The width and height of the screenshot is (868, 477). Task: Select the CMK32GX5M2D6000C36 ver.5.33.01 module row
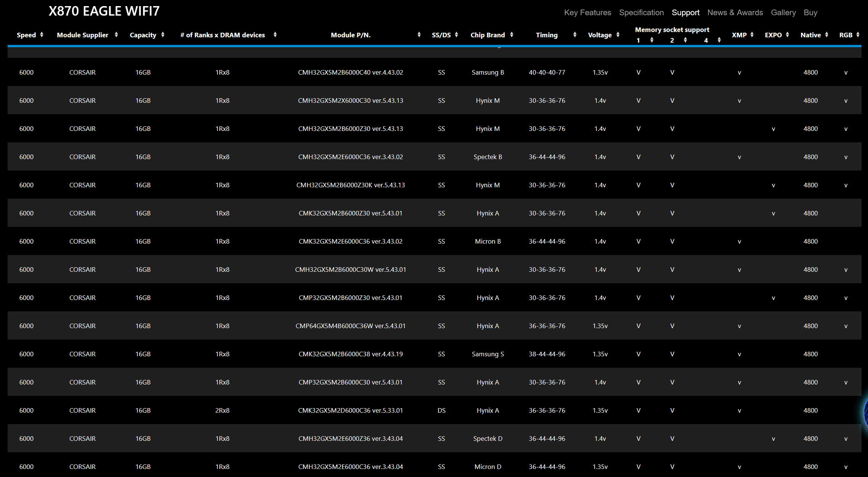[350, 410]
